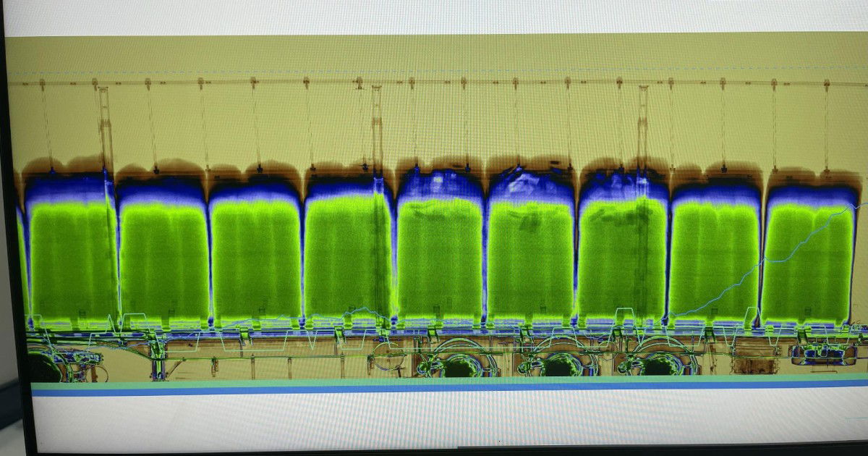
Task: Click the rightmost vertical support post near the roof
Action: (642, 127)
